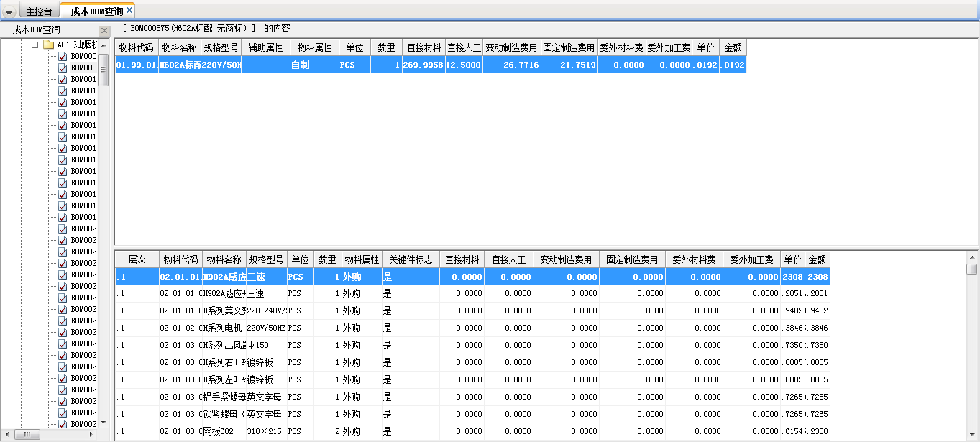Collapse the A01 C由烟机 folder node
Screen dimensions: 980x442
tap(34, 45)
